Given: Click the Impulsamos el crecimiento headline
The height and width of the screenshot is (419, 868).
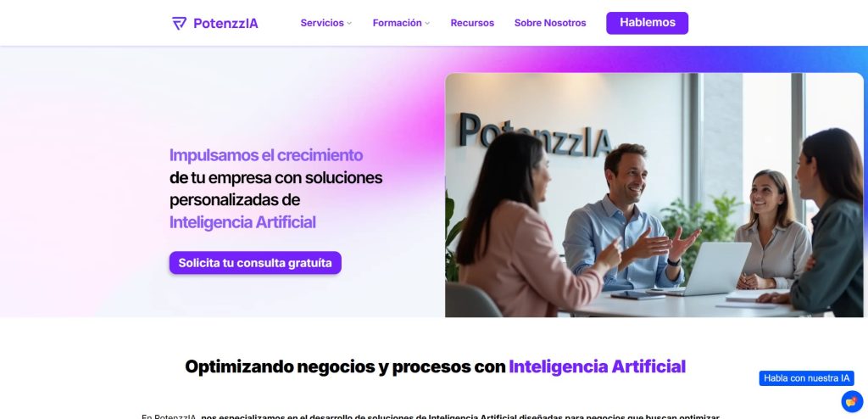Looking at the screenshot, I should point(265,154).
